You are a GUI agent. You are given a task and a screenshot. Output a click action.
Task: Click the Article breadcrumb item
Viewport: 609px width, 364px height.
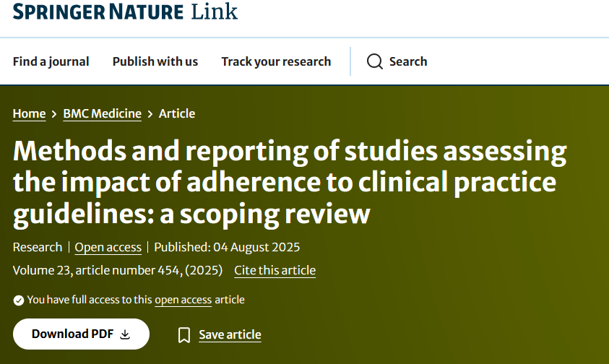point(177,113)
